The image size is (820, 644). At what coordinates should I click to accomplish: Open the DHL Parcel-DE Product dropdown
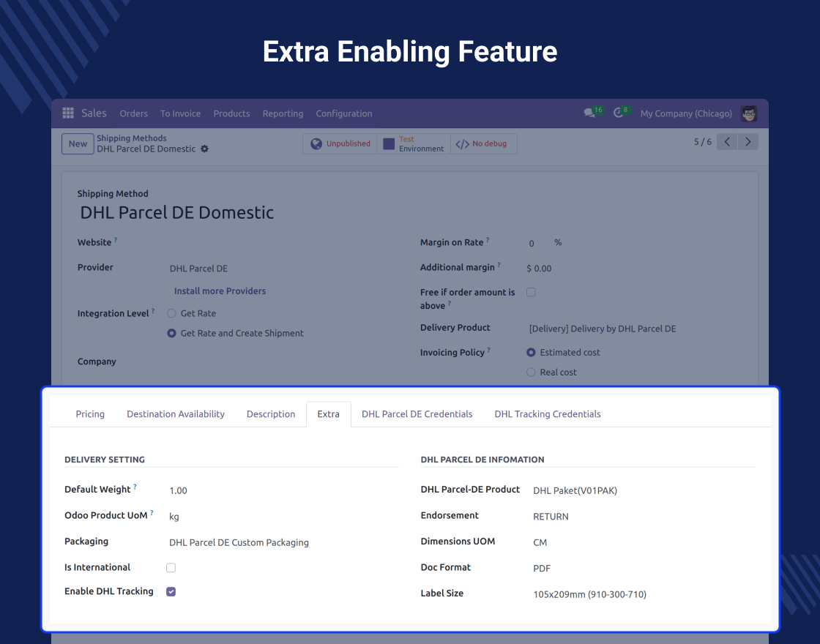coord(575,491)
